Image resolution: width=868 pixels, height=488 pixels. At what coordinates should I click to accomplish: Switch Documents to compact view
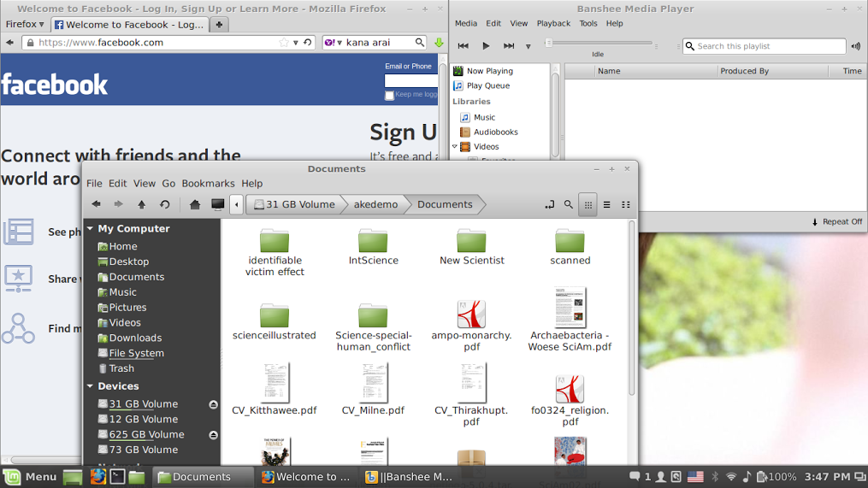coord(625,204)
